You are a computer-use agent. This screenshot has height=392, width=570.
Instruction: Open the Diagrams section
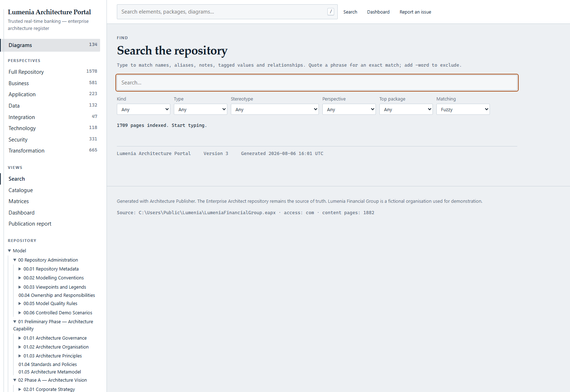tap(50, 45)
